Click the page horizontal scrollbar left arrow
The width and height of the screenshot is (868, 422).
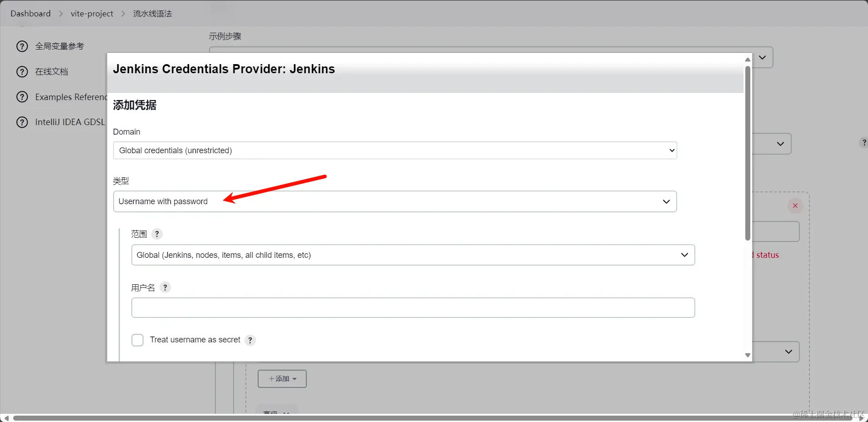[6, 418]
